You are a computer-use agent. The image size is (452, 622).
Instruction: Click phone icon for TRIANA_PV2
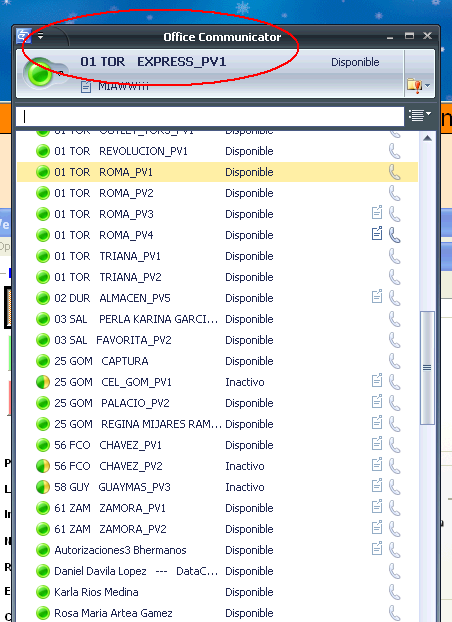394,277
